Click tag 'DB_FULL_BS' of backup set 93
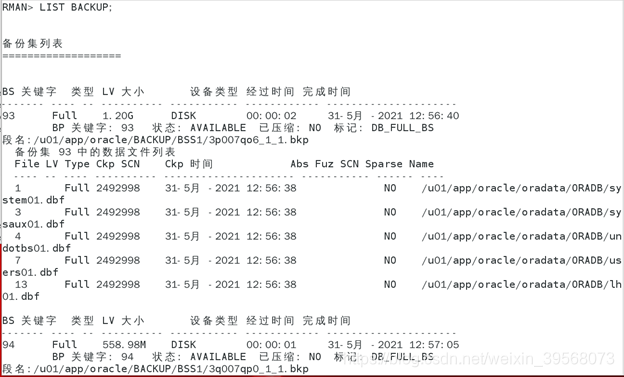This screenshot has width=624, height=377. [402, 128]
